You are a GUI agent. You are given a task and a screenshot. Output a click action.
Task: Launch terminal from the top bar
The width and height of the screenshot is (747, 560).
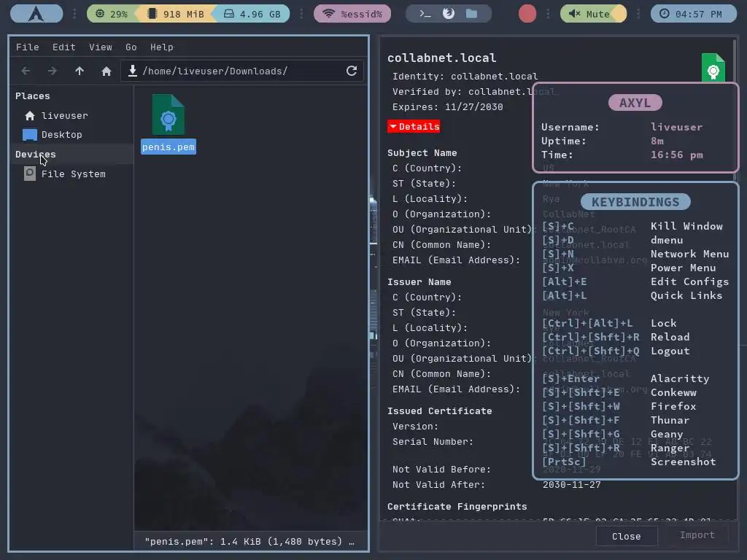(x=425, y=14)
